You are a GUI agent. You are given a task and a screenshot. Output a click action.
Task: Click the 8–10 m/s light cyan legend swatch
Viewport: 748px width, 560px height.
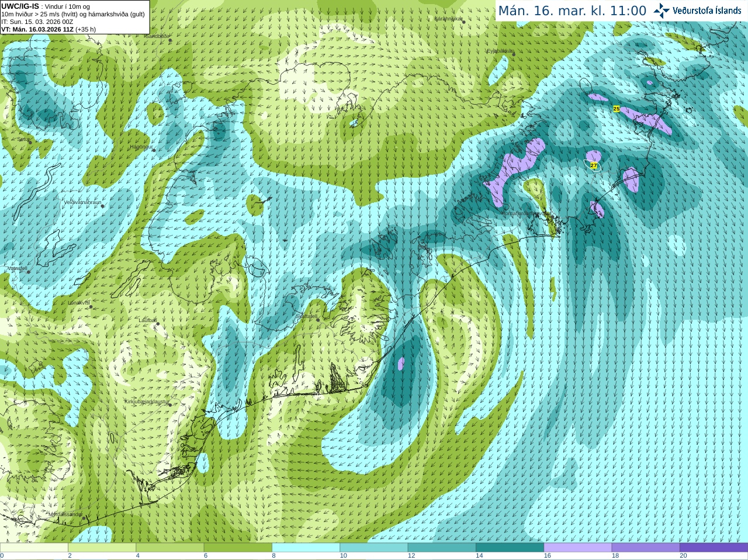click(306, 548)
